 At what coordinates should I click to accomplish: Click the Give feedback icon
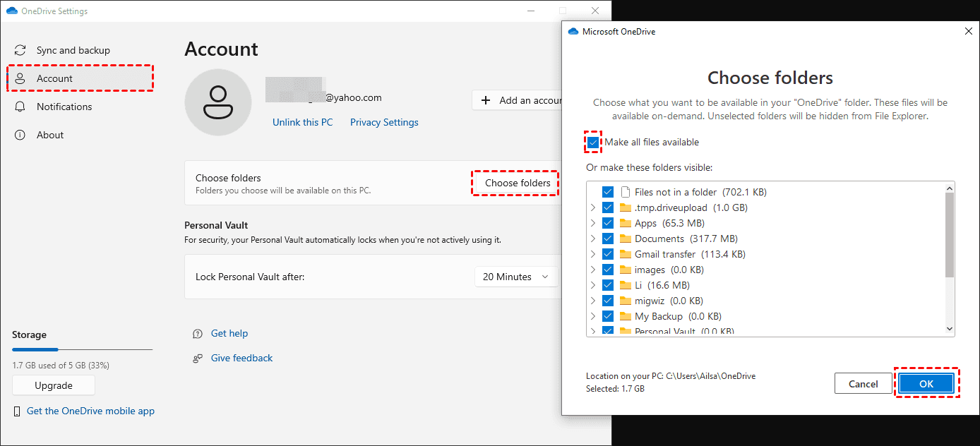point(198,358)
